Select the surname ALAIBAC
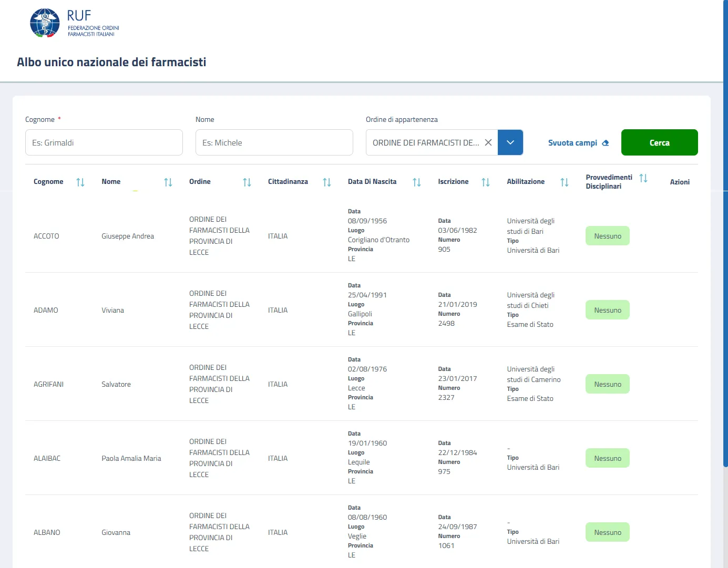Viewport: 728px width, 568px height. click(x=47, y=458)
